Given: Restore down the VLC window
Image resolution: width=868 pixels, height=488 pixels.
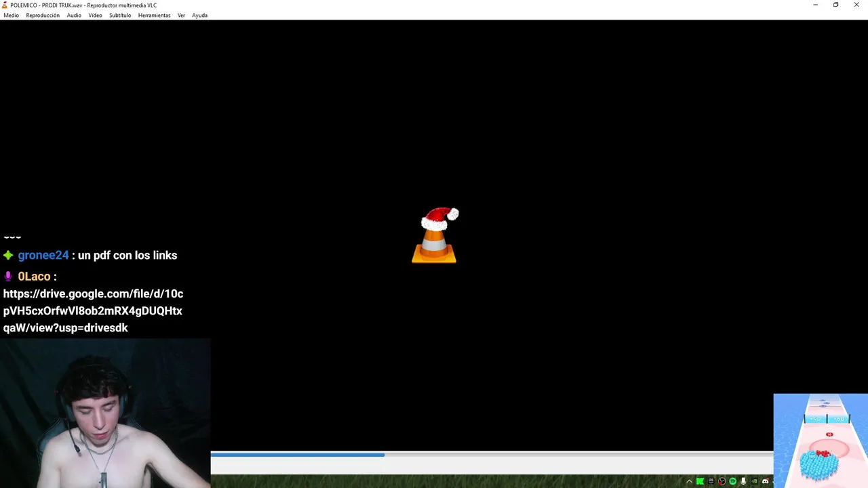Looking at the screenshot, I should click(835, 5).
